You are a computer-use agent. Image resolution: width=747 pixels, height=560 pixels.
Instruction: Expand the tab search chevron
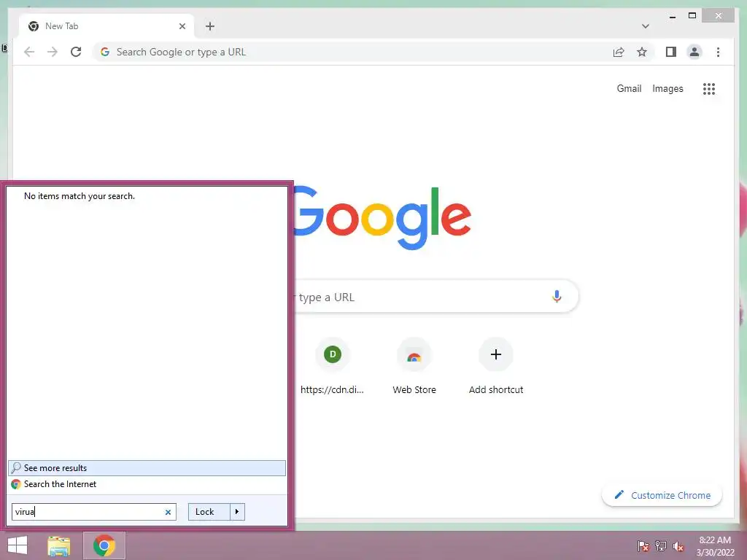645,26
